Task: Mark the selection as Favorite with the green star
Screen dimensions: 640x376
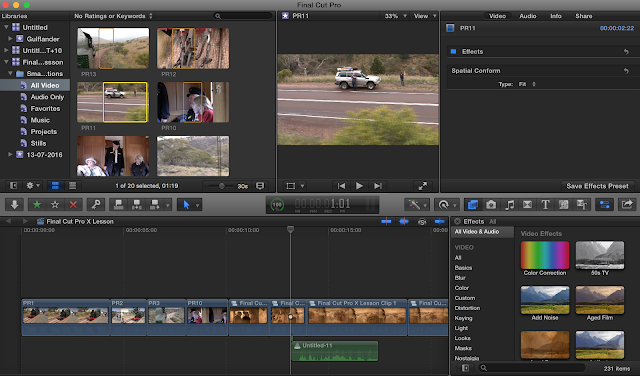Action: 37,205
